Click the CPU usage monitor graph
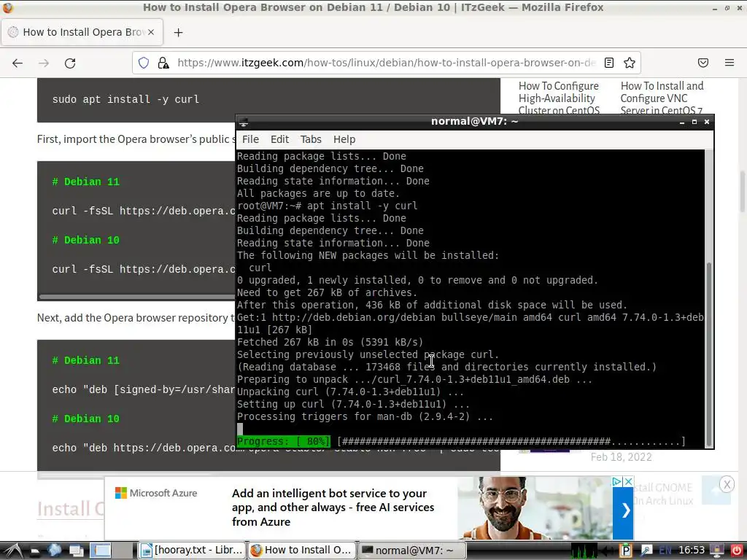Viewport: 747px width, 560px height. point(584,551)
